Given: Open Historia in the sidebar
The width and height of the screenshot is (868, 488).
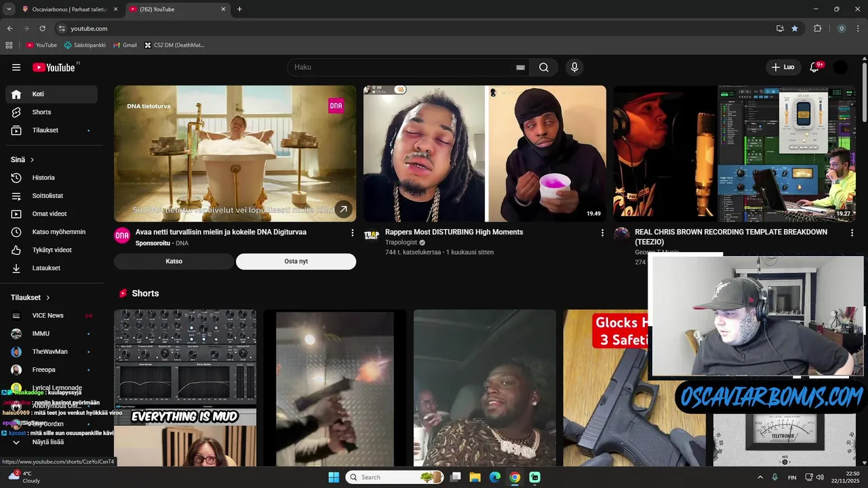Looking at the screenshot, I should pyautogui.click(x=52, y=178).
